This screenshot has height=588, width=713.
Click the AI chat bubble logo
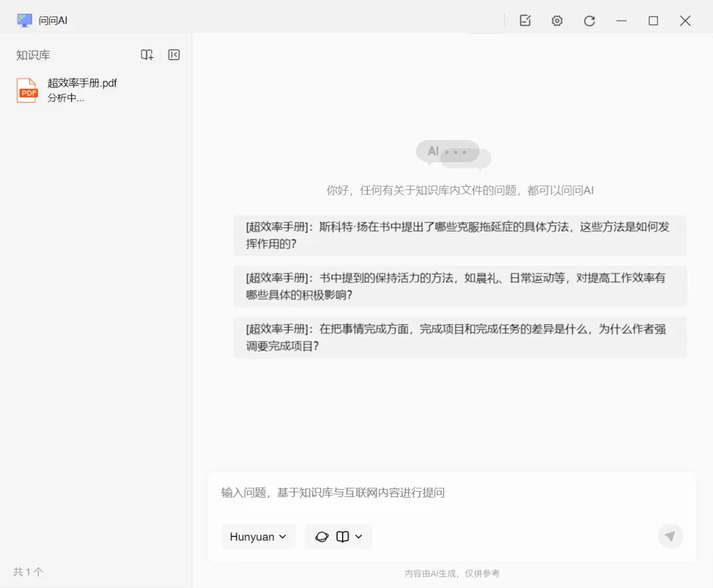[x=453, y=154]
